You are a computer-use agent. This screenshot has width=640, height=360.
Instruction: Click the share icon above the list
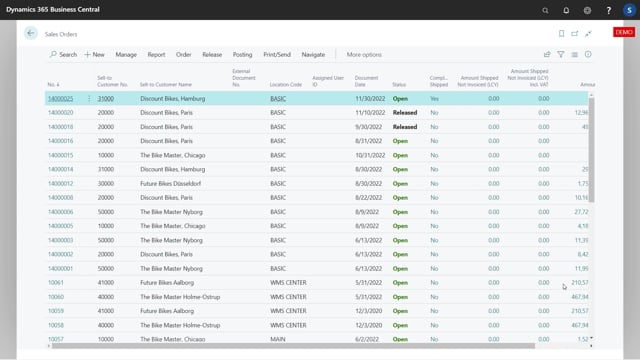click(547, 54)
